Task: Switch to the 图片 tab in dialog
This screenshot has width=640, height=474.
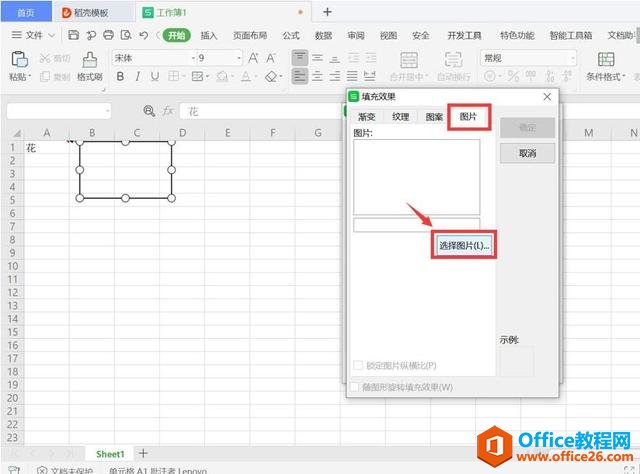Action: click(x=468, y=116)
